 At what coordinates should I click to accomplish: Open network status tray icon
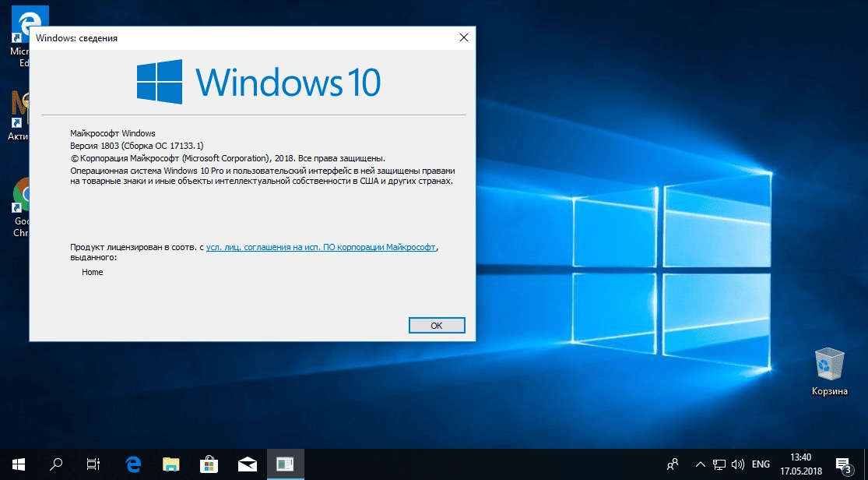coord(719,464)
